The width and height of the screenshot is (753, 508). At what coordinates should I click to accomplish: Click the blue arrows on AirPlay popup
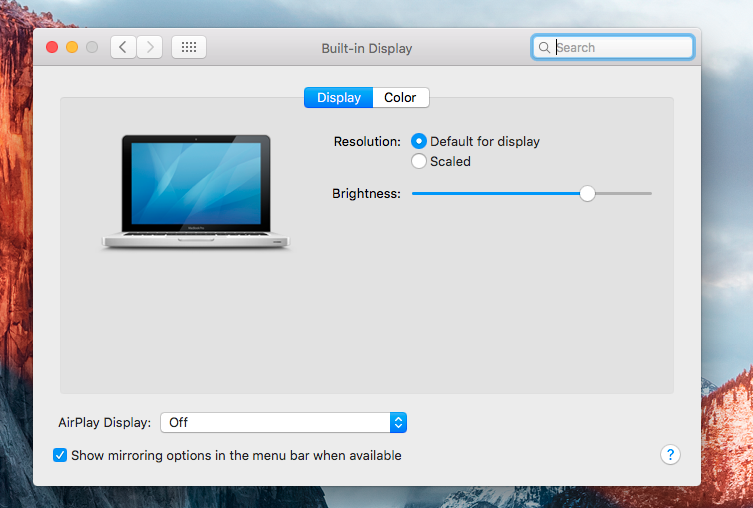click(398, 422)
